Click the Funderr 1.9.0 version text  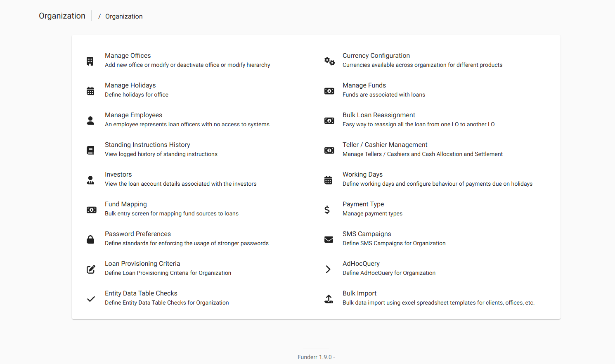coord(315,357)
